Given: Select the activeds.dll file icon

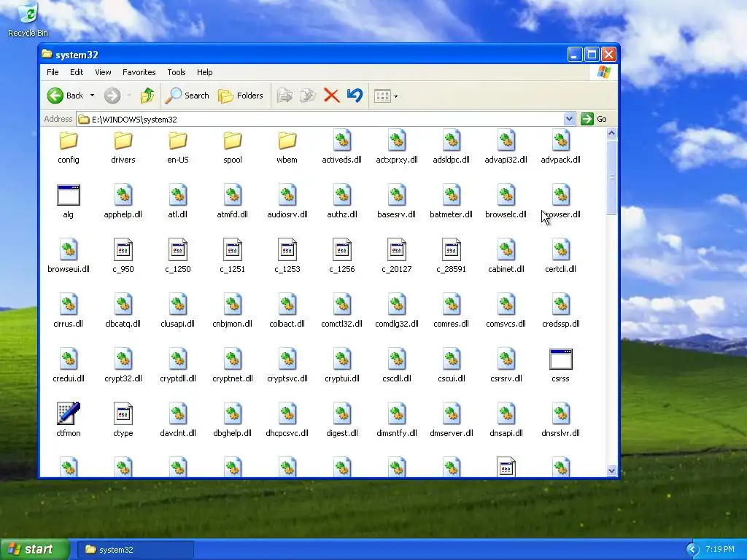Looking at the screenshot, I should coord(342,141).
